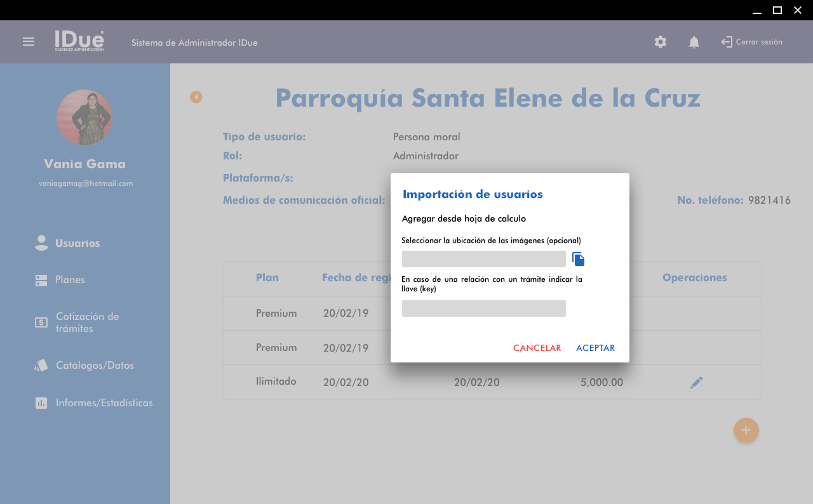Image resolution: width=813 pixels, height=504 pixels.
Task: Click the Operaciones column header
Action: click(694, 278)
